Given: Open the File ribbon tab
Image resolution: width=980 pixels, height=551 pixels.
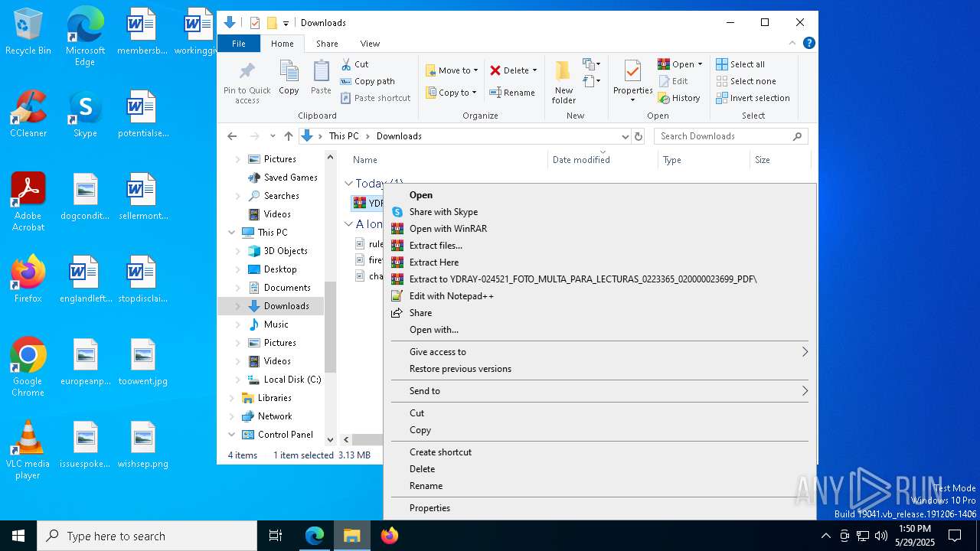Looking at the screenshot, I should [x=239, y=44].
